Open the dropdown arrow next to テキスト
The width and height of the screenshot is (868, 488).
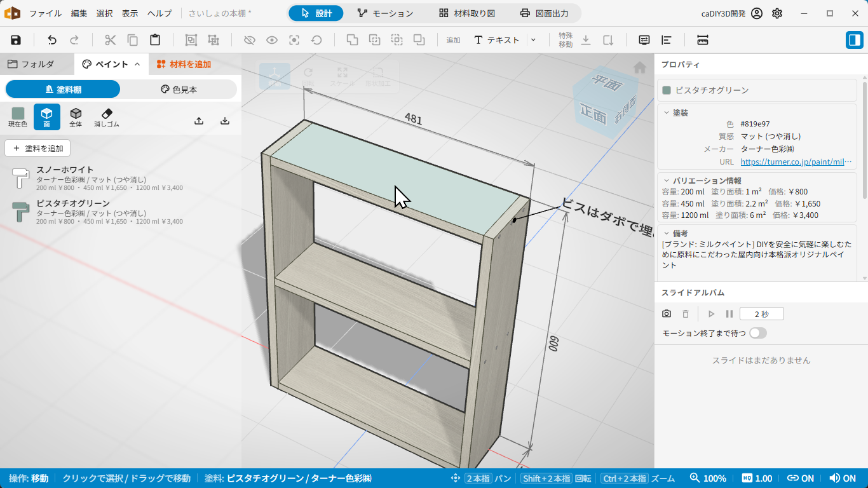click(533, 40)
